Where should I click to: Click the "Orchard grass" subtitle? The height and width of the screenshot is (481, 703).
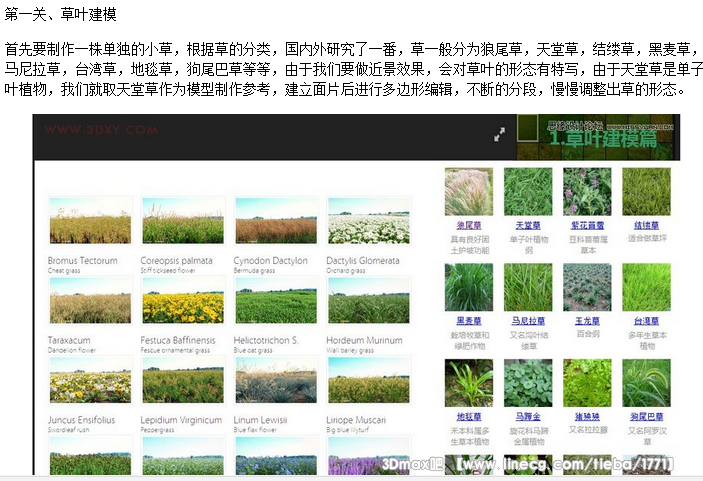pyautogui.click(x=346, y=271)
